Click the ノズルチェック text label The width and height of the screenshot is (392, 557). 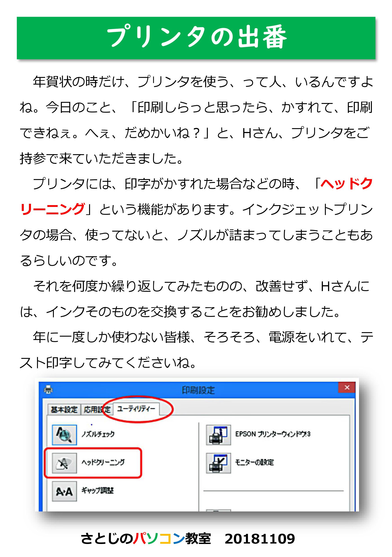tap(98, 434)
